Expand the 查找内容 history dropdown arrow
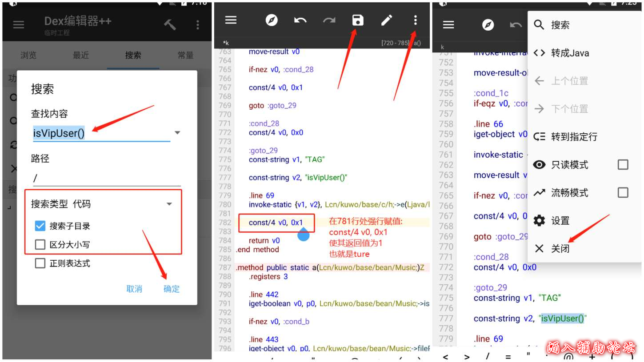This screenshot has height=362, width=644. click(x=177, y=133)
